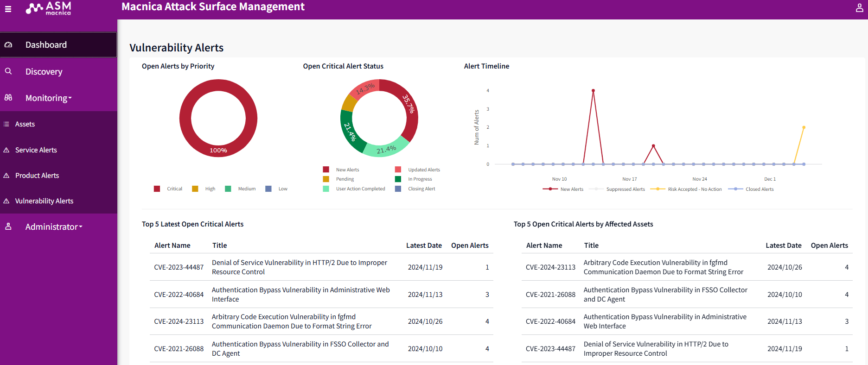This screenshot has width=868, height=365.
Task: Click the Discovery magnifier icon
Action: 8,71
